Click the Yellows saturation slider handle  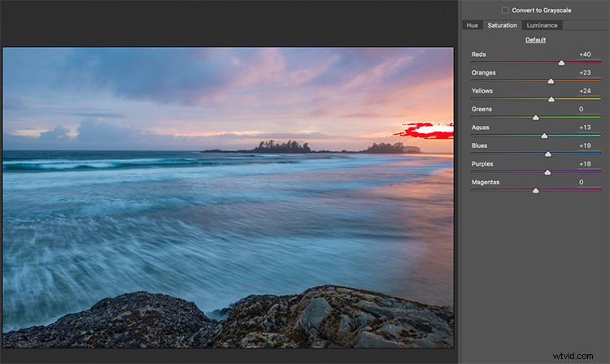click(551, 99)
